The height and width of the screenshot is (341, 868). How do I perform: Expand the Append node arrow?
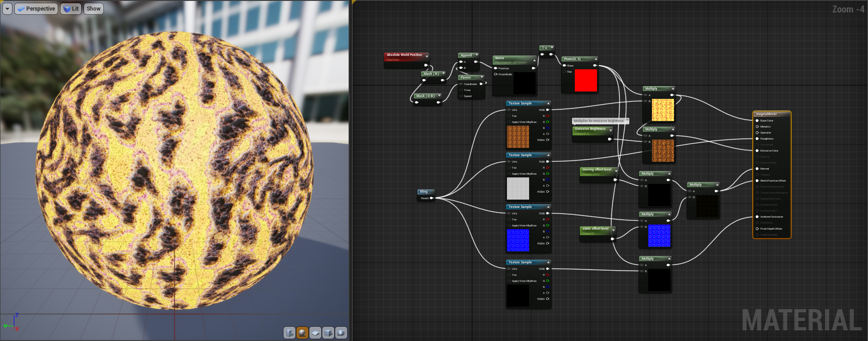pos(476,55)
